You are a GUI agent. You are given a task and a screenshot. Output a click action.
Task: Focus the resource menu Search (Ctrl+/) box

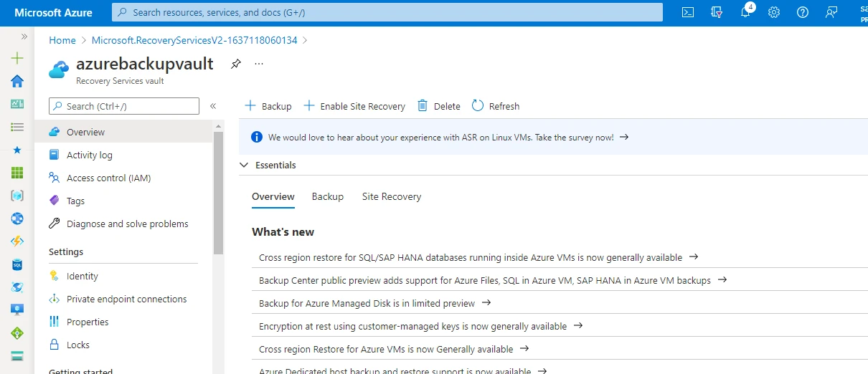(124, 106)
